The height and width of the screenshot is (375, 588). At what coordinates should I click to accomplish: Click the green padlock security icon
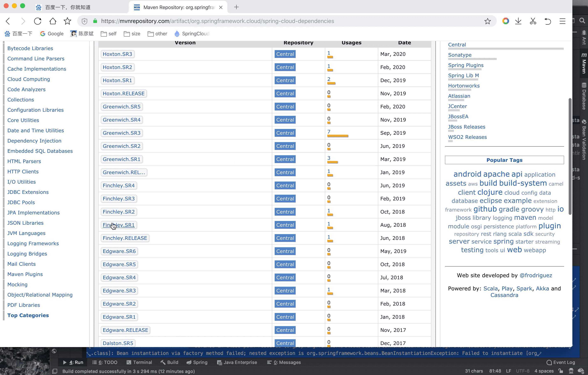[95, 21]
